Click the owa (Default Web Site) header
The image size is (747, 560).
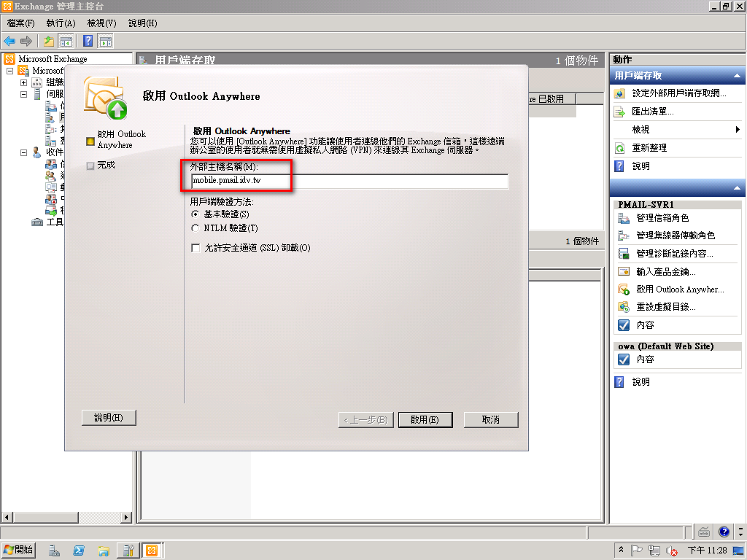pyautogui.click(x=678, y=346)
